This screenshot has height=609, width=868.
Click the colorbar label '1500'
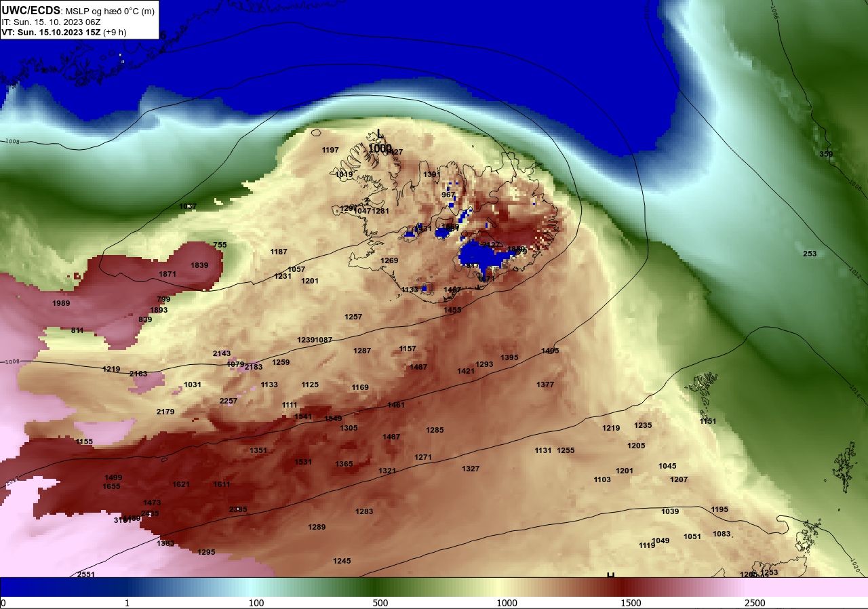click(631, 603)
